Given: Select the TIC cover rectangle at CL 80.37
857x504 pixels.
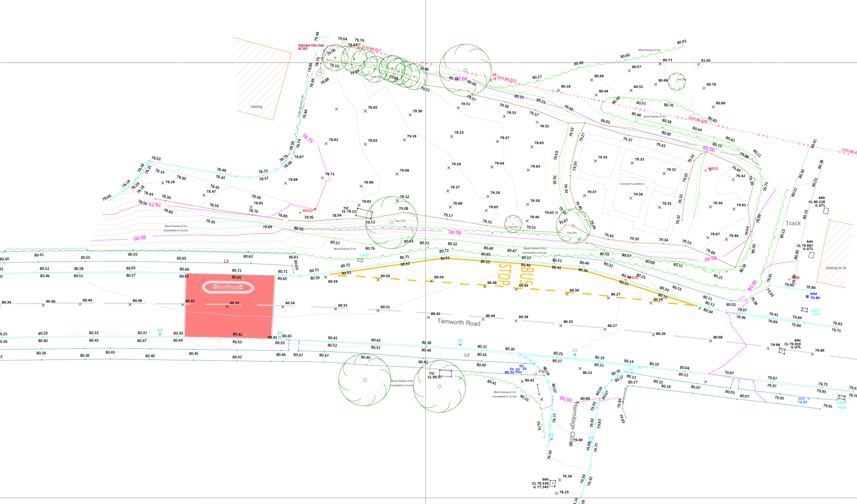Looking at the screenshot, I should 445,373.
